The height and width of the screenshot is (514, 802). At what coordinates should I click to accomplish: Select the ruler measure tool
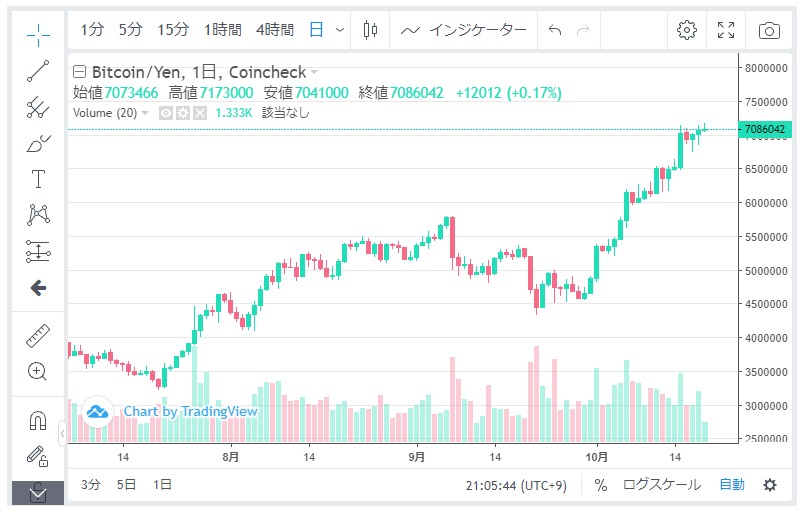click(38, 336)
